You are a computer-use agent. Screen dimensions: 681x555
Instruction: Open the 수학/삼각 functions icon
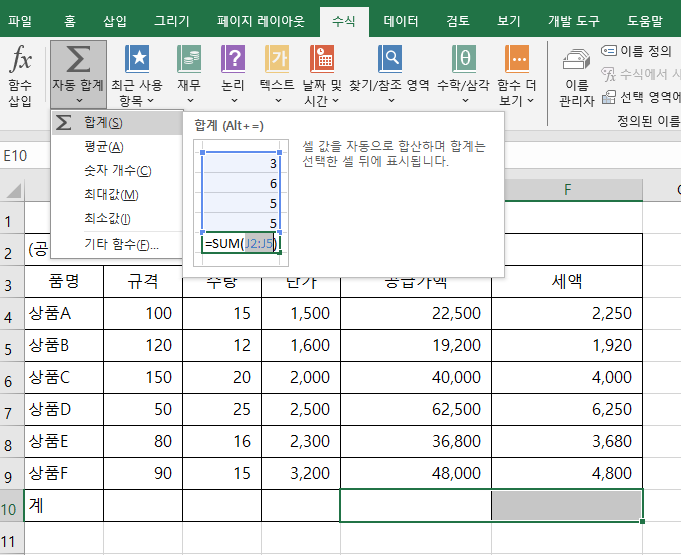click(464, 59)
